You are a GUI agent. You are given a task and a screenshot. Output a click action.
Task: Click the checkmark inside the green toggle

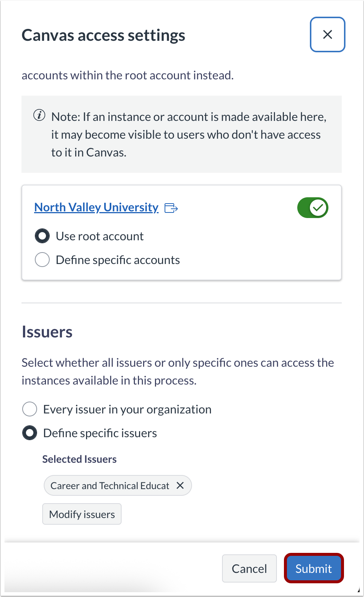(x=317, y=208)
